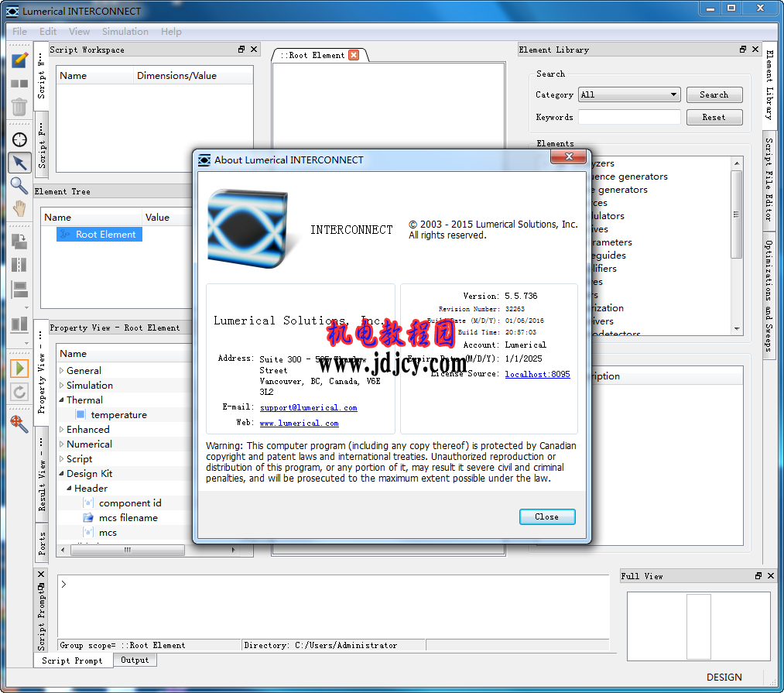Activate the arrow select tool
The width and height of the screenshot is (784, 693).
click(x=19, y=163)
